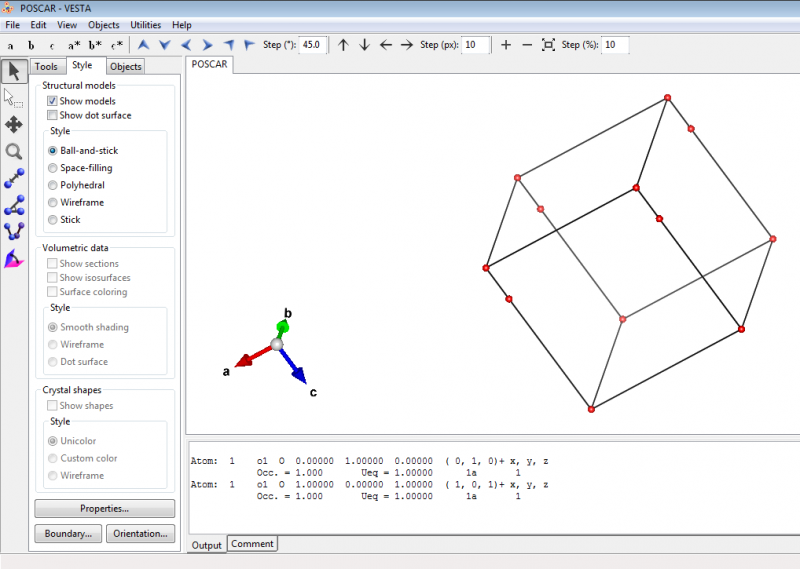This screenshot has width=800, height=569.
Task: Switch to the Objects tab
Action: 125,66
